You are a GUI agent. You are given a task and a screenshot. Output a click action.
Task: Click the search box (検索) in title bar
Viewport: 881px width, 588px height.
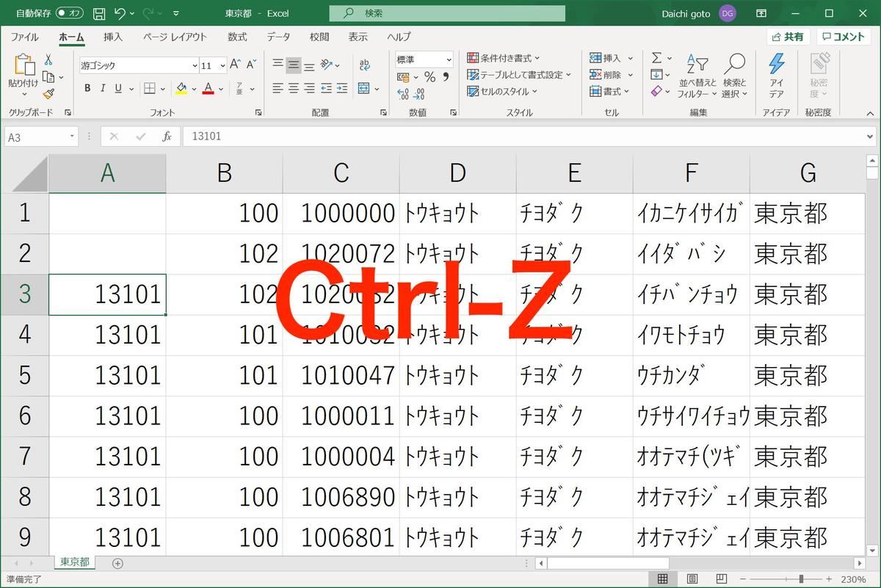coord(447,13)
